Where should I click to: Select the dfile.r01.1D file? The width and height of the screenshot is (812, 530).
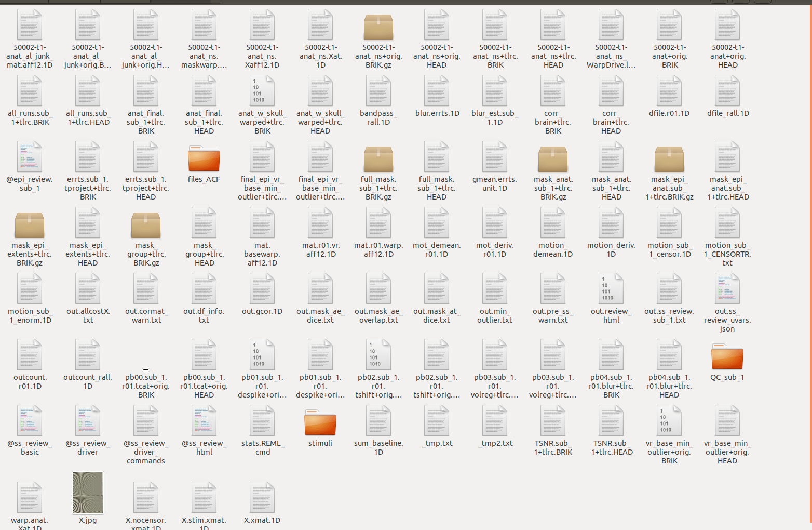point(669,90)
